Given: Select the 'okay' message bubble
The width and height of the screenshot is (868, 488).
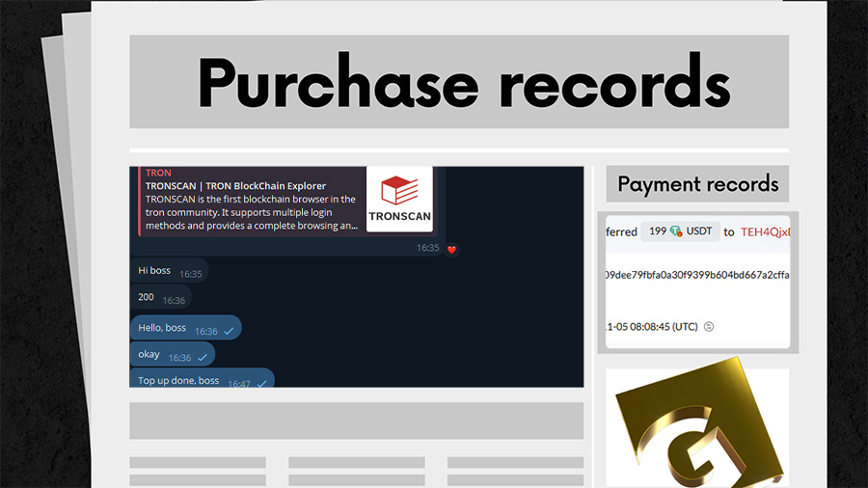Looking at the screenshot, I should [x=173, y=354].
